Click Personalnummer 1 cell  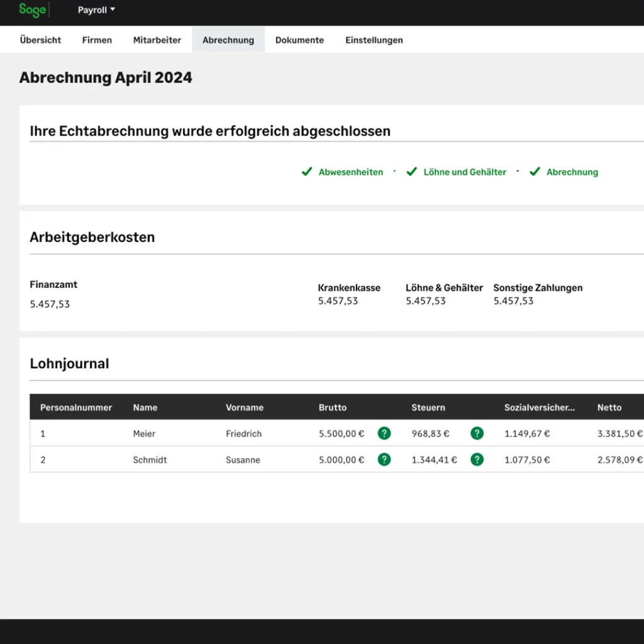(43, 434)
